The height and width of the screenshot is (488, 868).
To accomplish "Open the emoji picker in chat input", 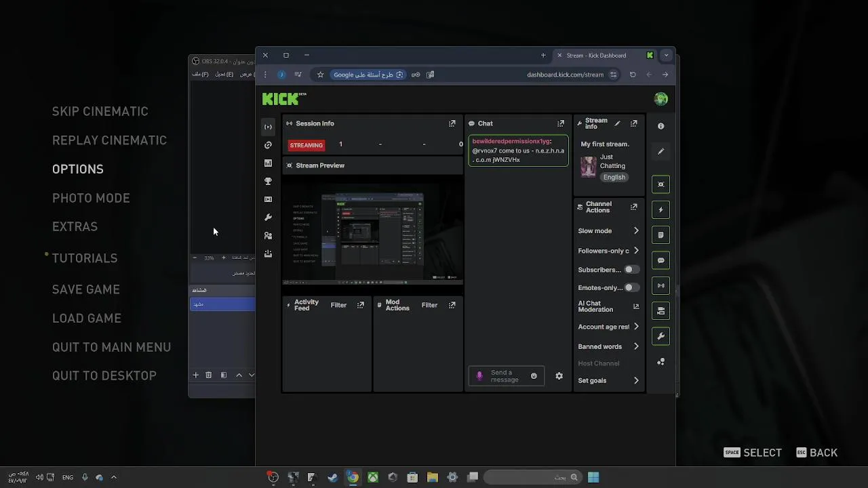I will [x=534, y=376].
